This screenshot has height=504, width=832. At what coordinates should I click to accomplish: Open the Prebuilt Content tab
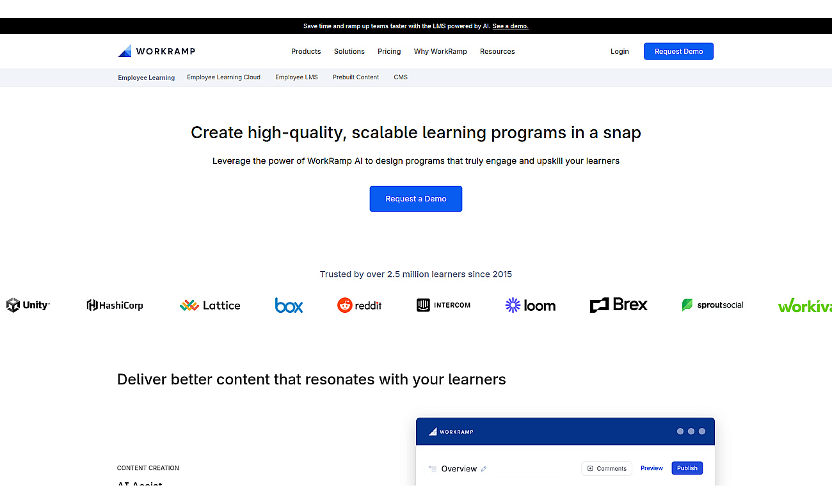356,77
